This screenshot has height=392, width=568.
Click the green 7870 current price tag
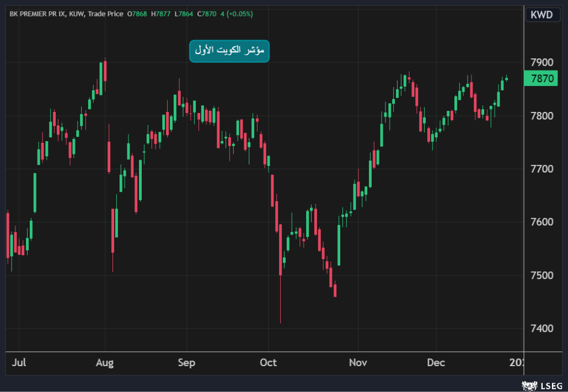(541, 79)
